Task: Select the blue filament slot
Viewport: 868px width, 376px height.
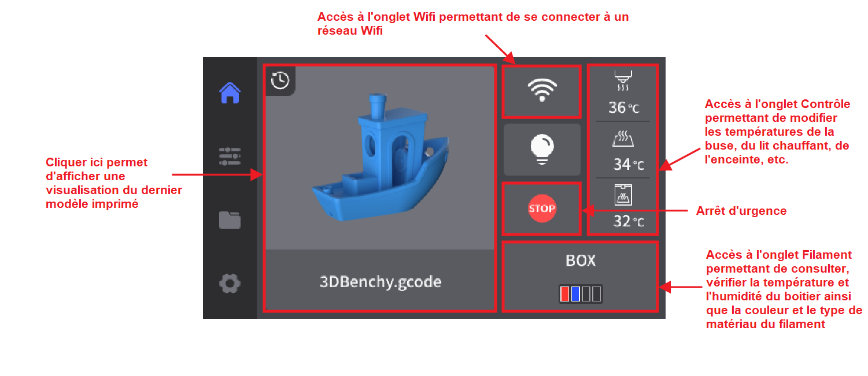Action: pos(575,294)
